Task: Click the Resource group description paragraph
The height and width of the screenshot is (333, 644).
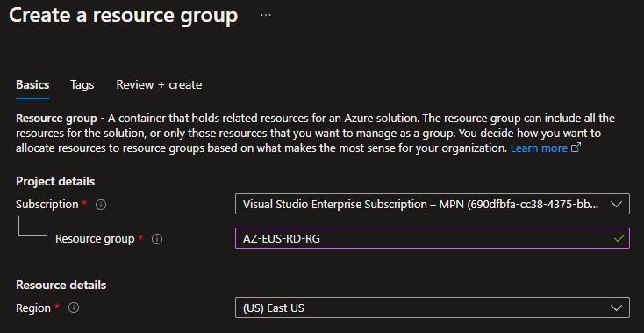Action: coord(316,134)
